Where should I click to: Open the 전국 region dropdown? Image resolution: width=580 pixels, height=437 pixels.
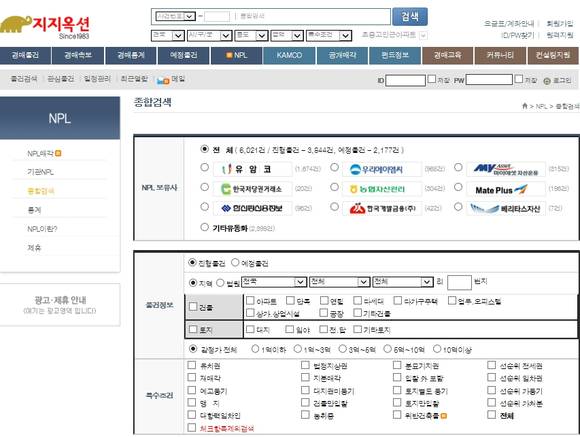pos(274,282)
